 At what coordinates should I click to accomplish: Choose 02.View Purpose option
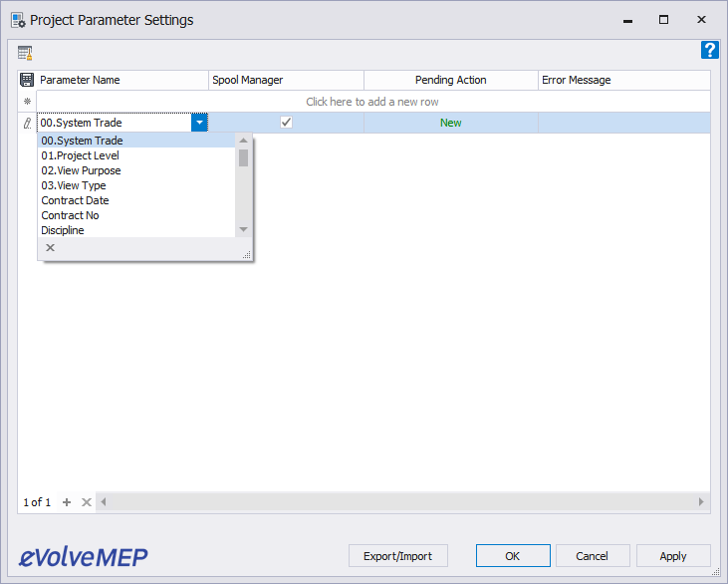click(x=136, y=170)
